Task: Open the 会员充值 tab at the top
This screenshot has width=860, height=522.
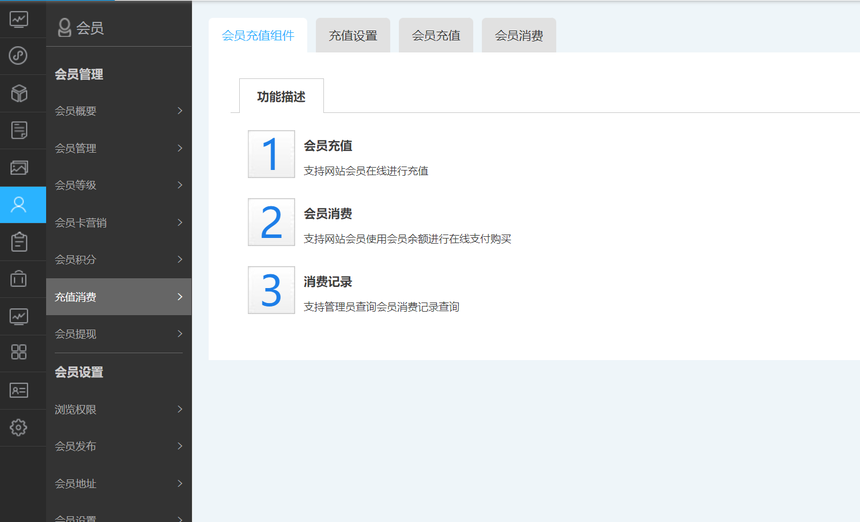Action: 436,36
